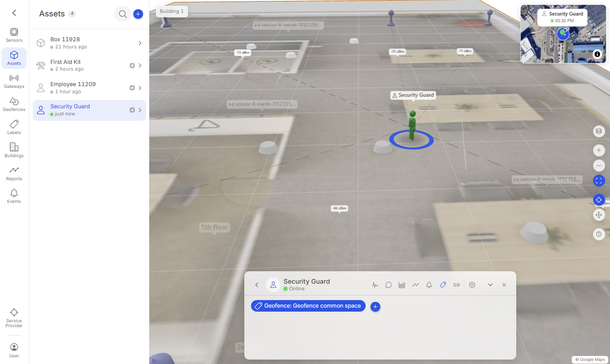Open the Events menu item

click(x=14, y=196)
